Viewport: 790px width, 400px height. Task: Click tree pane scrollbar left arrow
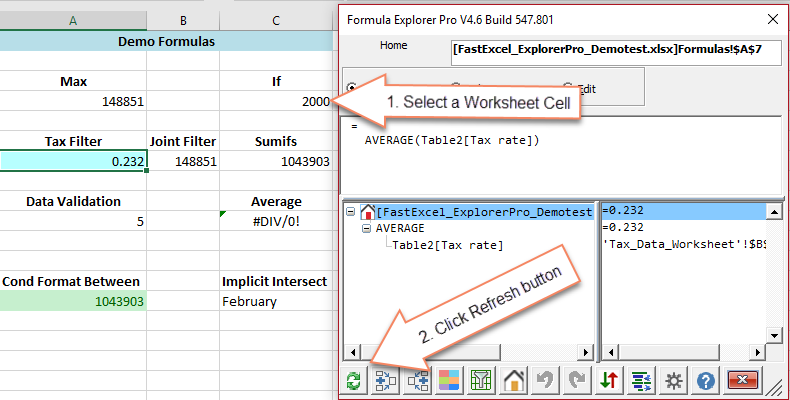point(353,352)
